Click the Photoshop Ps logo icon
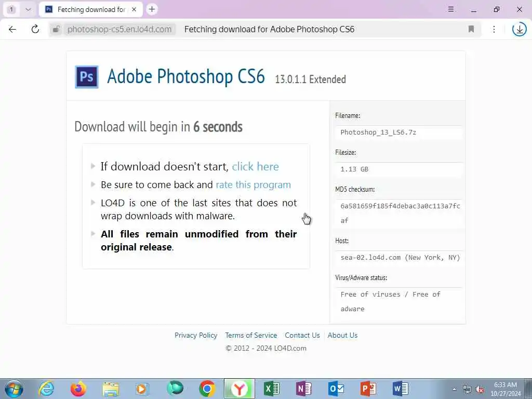Viewport: 532px width, 399px height. click(x=87, y=77)
